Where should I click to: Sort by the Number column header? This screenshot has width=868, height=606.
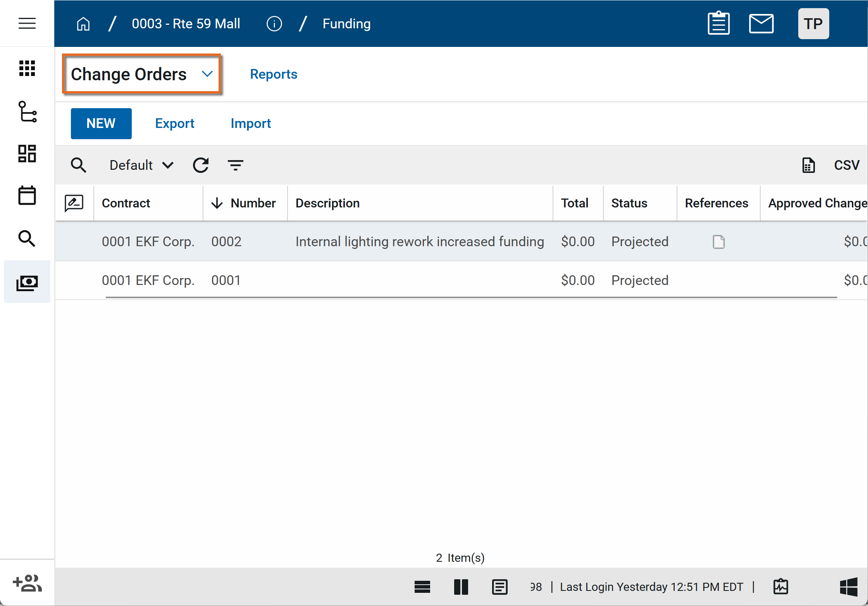[x=253, y=203]
